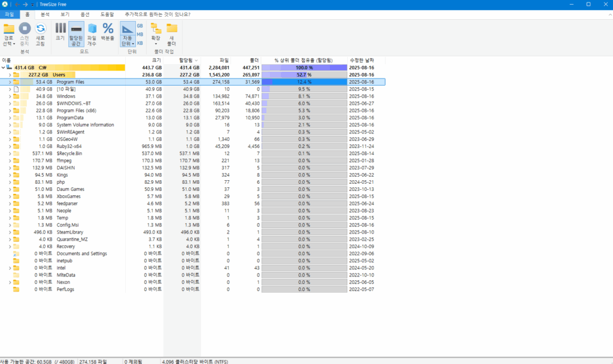The image size is (613, 364).
Task: Expand the Program Files folder
Action: coord(10,82)
